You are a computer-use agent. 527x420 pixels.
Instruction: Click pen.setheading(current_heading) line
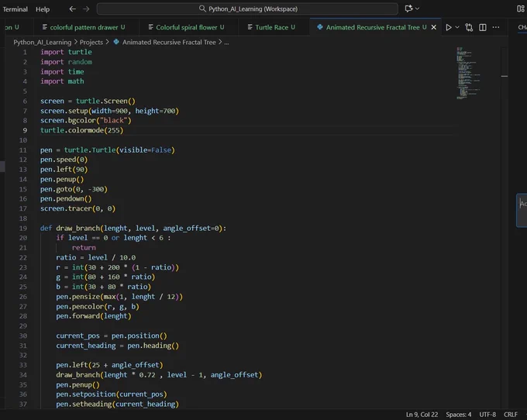click(117, 405)
